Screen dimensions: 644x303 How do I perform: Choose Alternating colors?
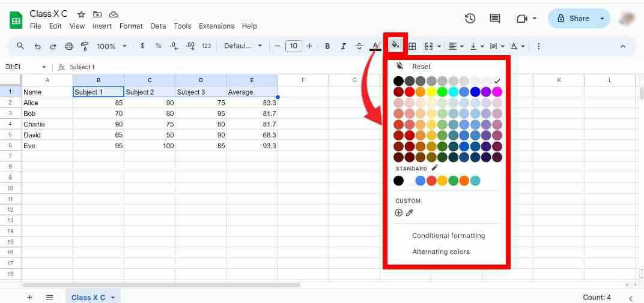(441, 252)
